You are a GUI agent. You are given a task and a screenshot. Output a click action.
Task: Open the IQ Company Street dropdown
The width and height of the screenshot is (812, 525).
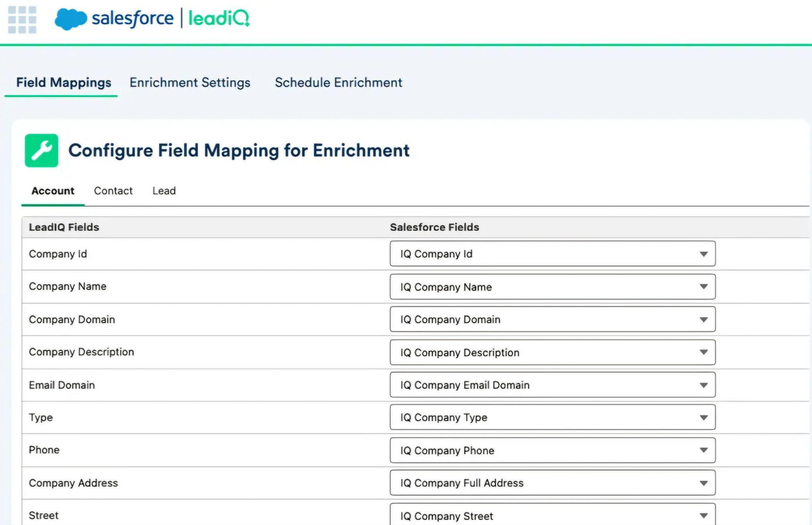click(x=553, y=515)
